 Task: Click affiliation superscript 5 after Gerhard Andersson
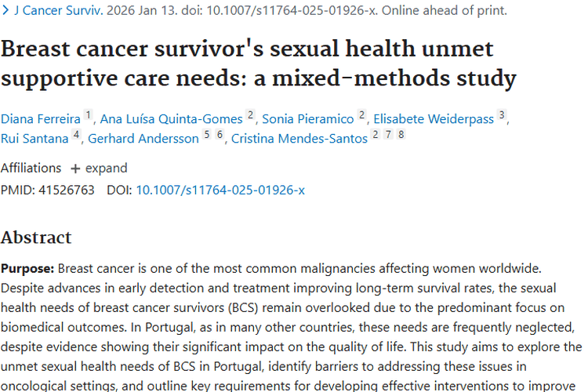(207, 135)
